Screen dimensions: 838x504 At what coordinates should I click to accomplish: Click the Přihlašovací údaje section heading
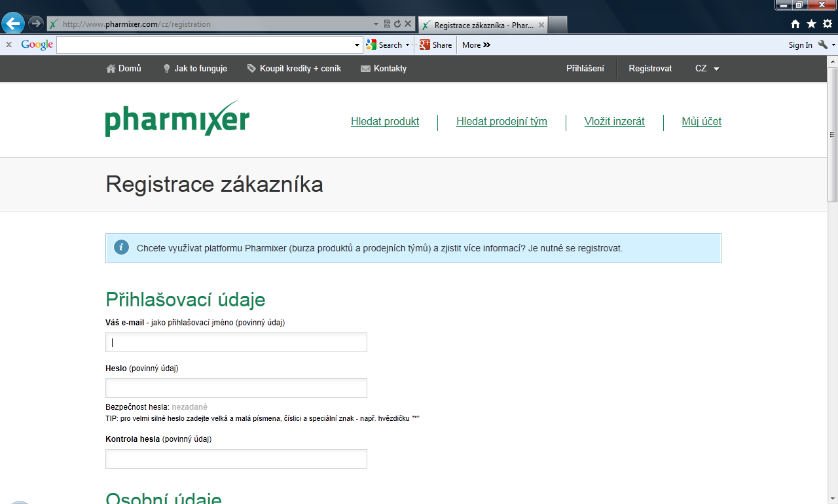click(185, 299)
